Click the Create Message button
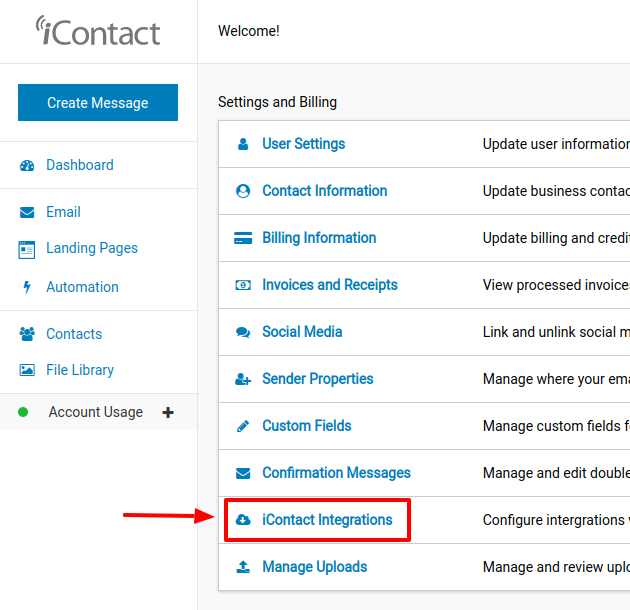Image resolution: width=630 pixels, height=610 pixels. click(98, 102)
